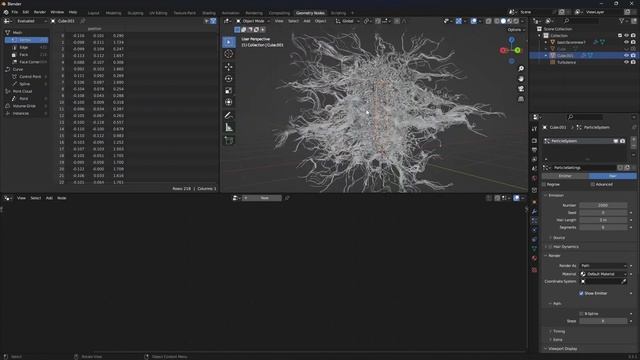Select rendered viewport shading mode
640x360 pixels.
(516, 21)
